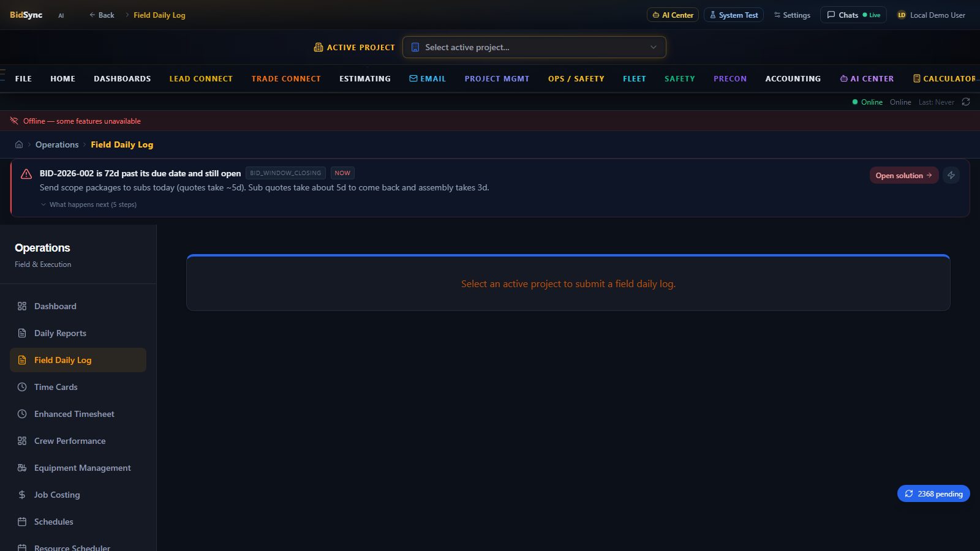
Task: Click the BidSync logo
Action: (x=26, y=15)
